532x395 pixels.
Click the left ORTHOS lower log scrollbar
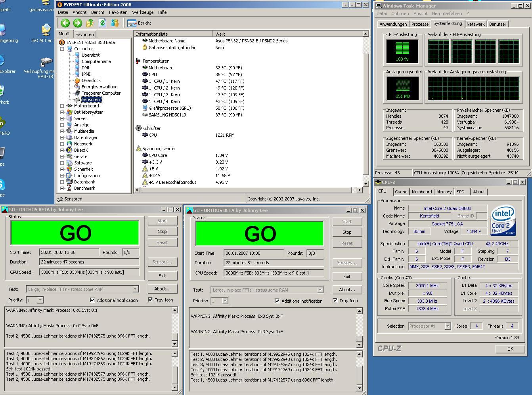(x=174, y=370)
